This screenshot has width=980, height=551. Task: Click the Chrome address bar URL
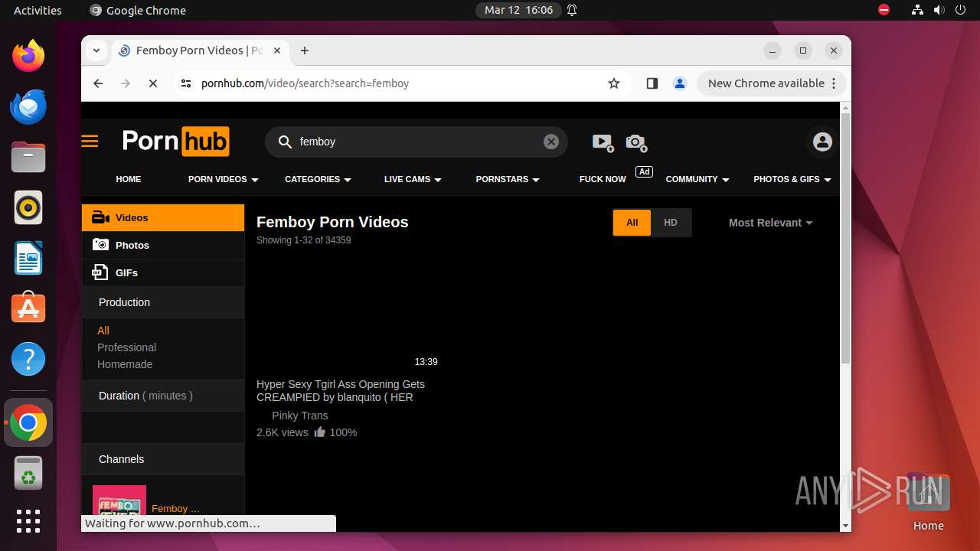[305, 83]
